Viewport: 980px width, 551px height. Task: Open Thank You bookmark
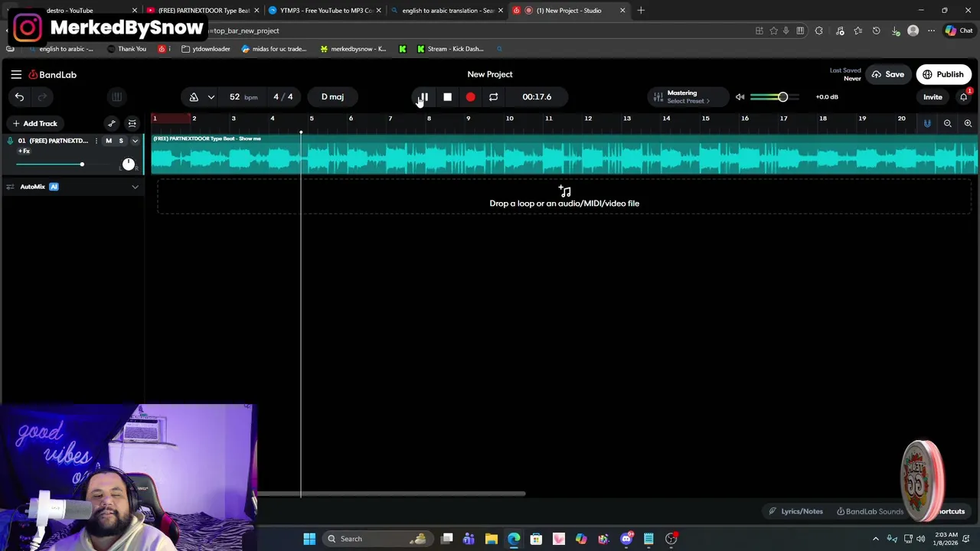pos(126,49)
